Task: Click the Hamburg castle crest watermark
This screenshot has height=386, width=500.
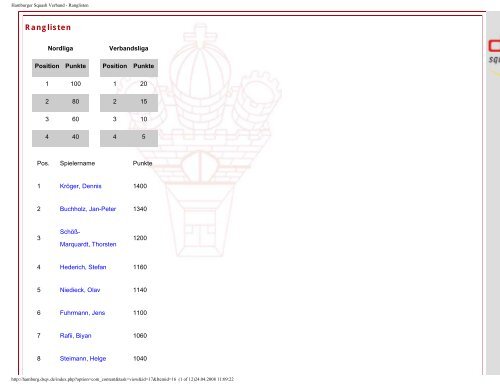Action: (200, 140)
